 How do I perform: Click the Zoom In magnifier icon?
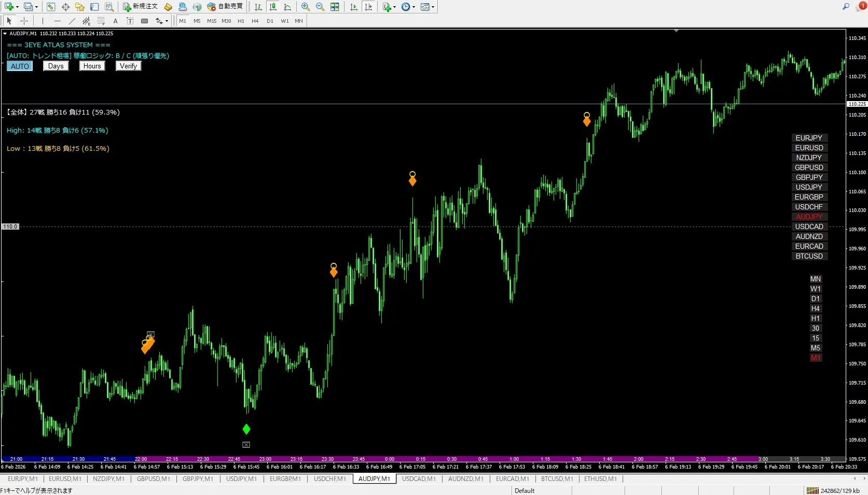point(306,7)
